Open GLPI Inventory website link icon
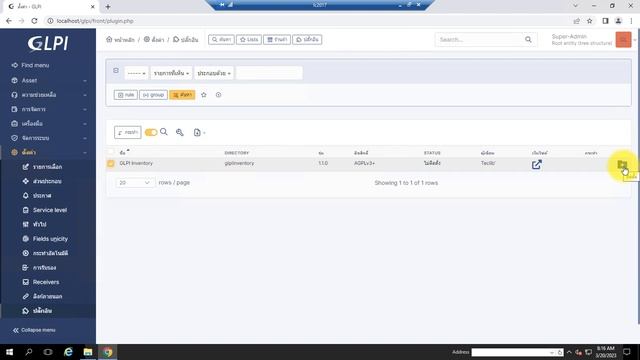The image size is (640, 360). 537,164
